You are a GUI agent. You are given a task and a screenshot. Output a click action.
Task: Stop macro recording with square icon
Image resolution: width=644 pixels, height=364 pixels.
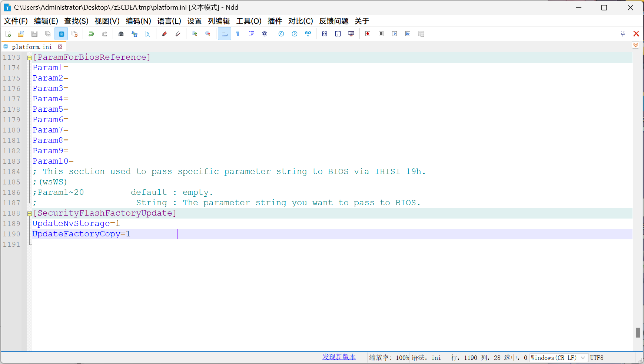(x=381, y=34)
